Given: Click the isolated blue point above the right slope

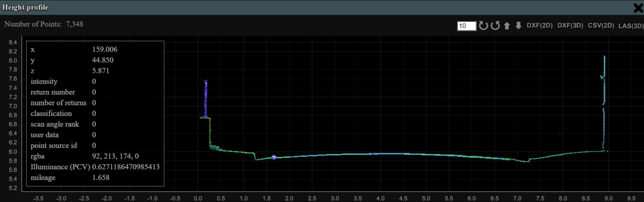Looking at the screenshot, I should [x=560, y=133].
